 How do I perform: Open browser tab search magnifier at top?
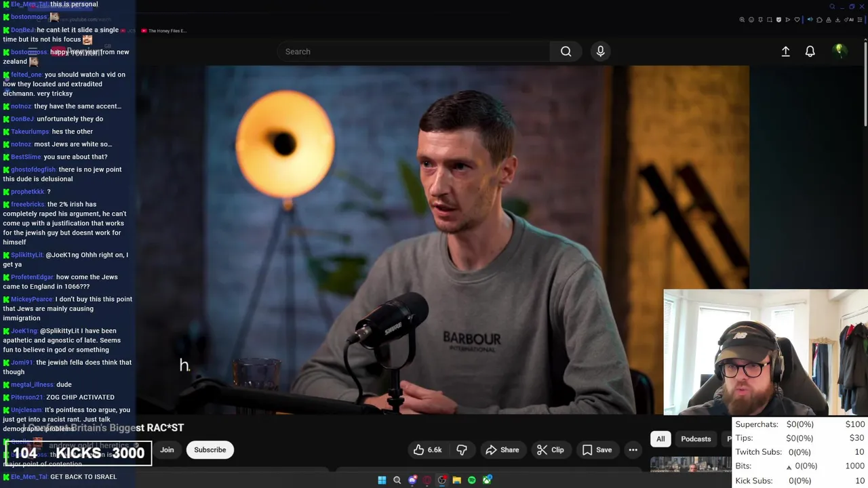tap(832, 7)
